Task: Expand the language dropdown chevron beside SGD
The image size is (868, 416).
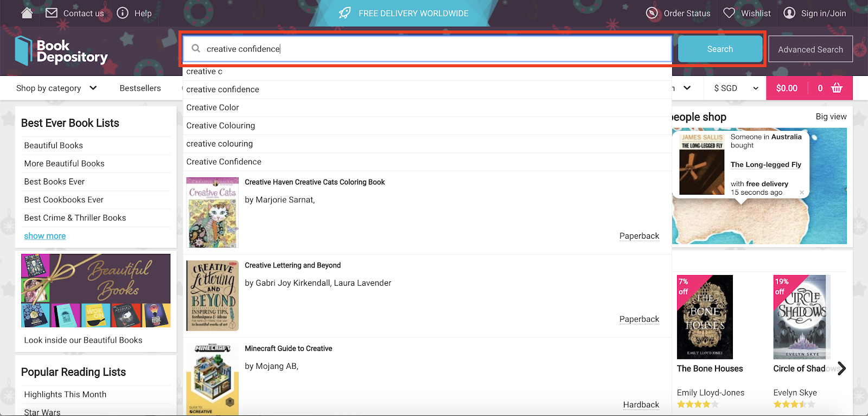Action: [x=687, y=88]
